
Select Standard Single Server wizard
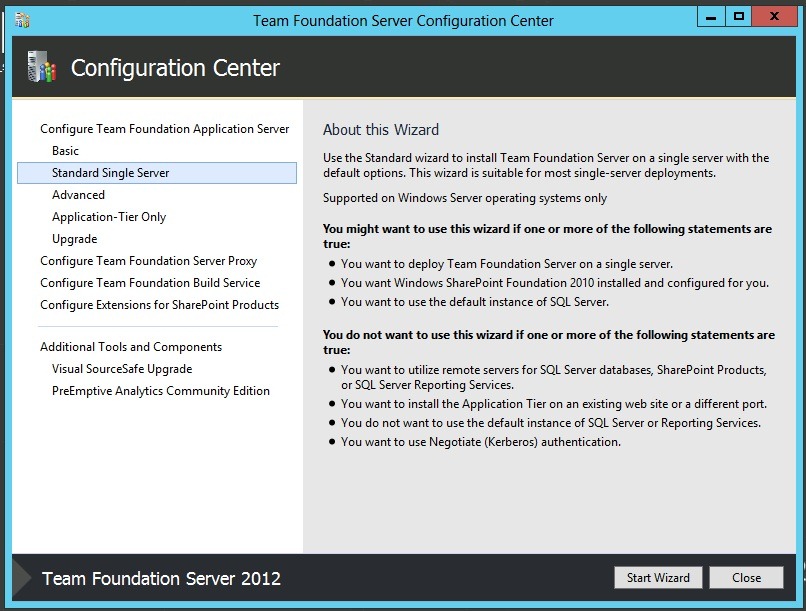(x=111, y=173)
